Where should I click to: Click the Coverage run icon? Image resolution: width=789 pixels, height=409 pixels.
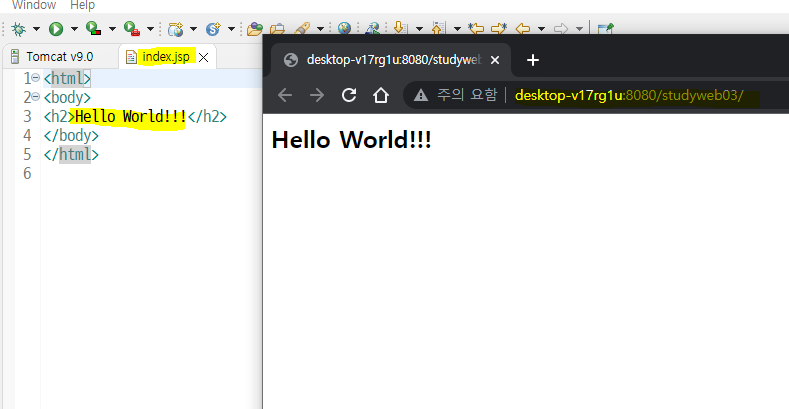tap(94, 29)
